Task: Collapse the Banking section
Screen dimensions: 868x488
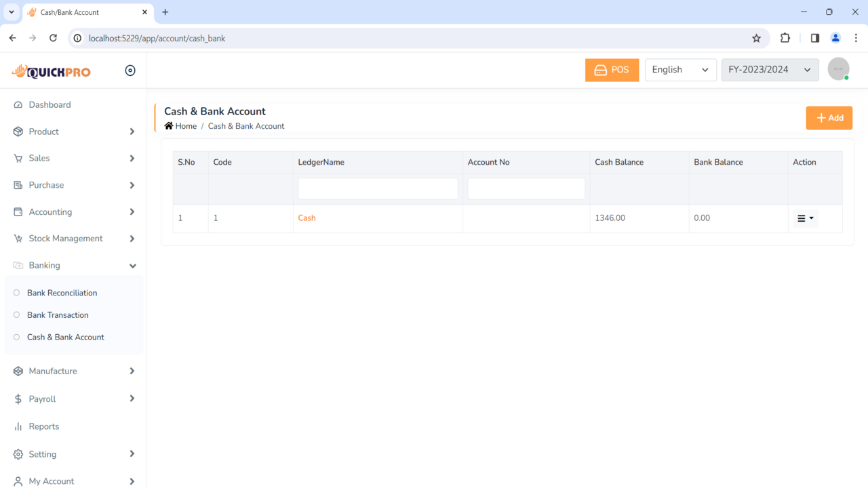Action: click(132, 265)
